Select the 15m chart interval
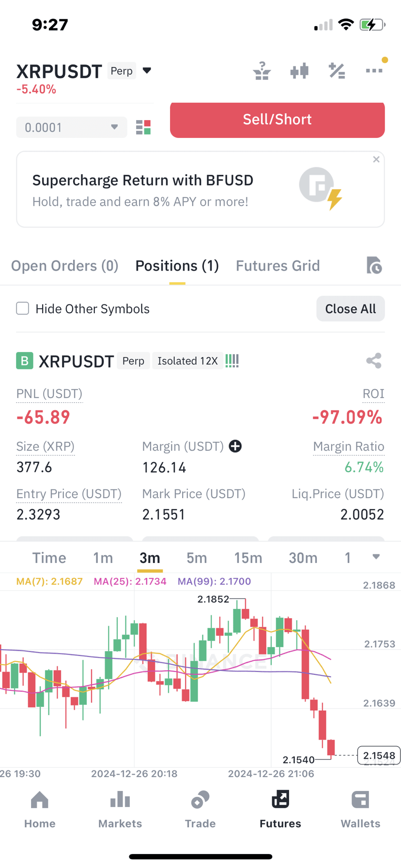Screen dimensions: 401x868 (x=248, y=558)
